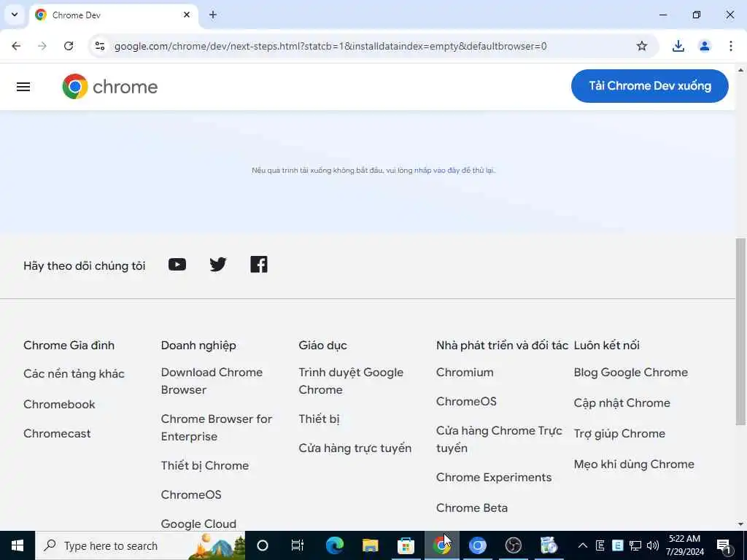Open Chromebook footer link
Image resolution: width=747 pixels, height=560 pixels.
coord(59,404)
